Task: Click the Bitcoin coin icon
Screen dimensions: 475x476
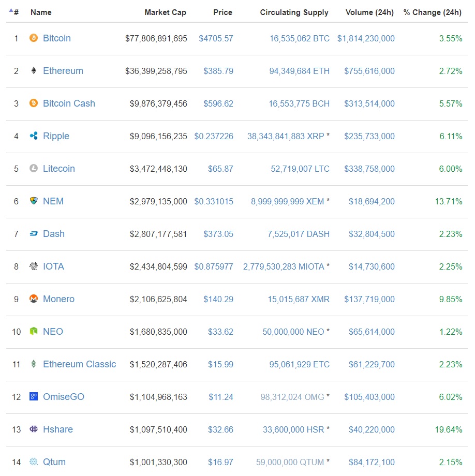Action: point(34,38)
